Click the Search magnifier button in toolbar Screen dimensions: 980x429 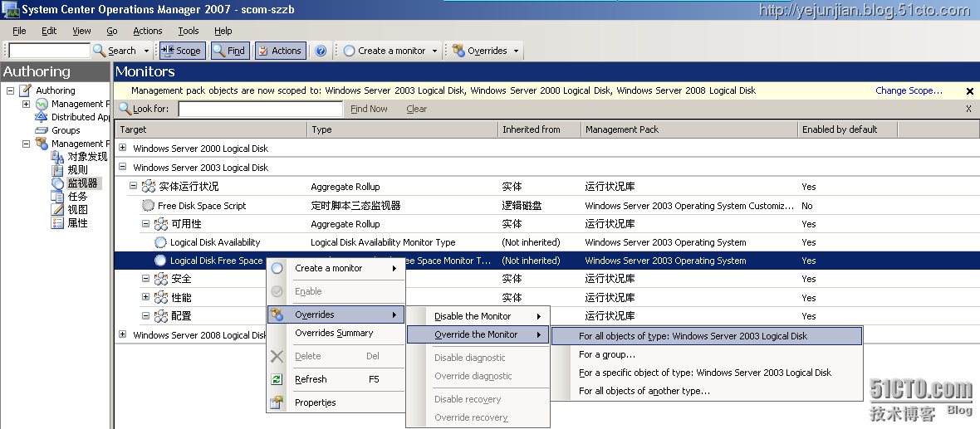point(115,51)
